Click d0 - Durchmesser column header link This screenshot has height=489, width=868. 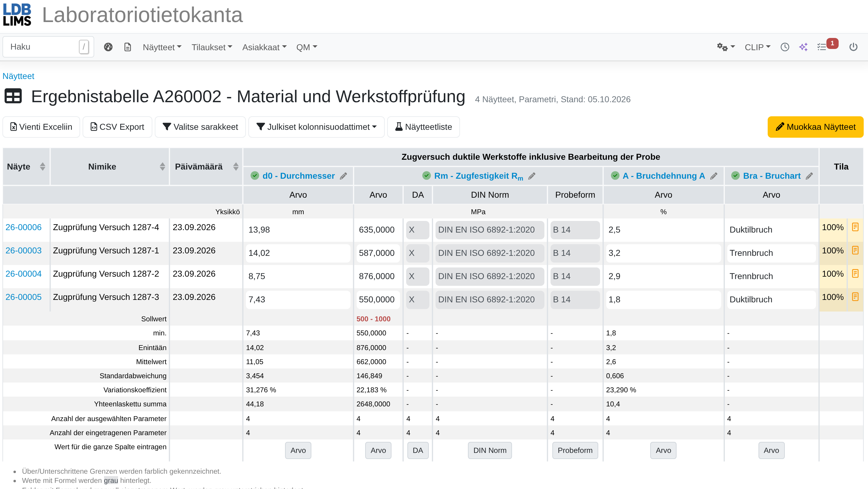click(x=299, y=176)
